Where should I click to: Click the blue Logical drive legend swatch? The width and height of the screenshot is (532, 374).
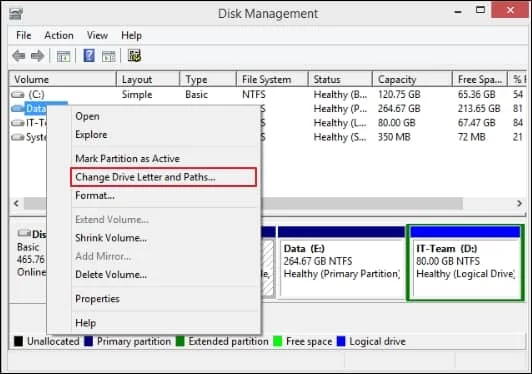[x=341, y=341]
